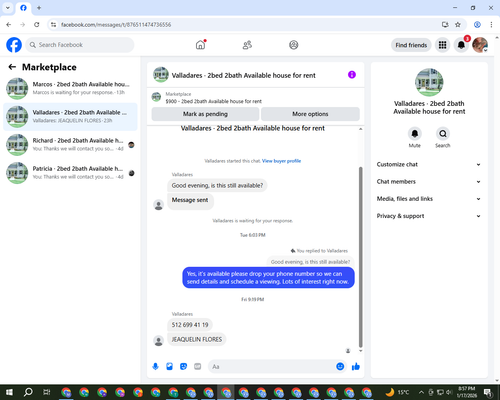
Task: Click the Search Facebook field
Action: [80, 45]
